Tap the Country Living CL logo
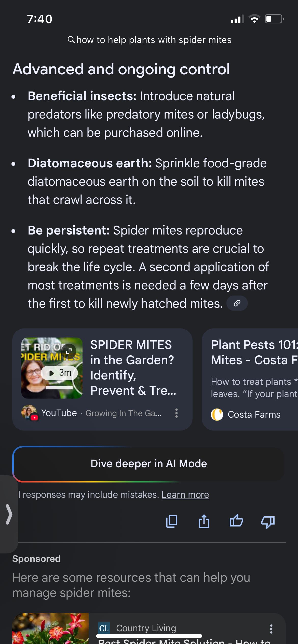 point(104,628)
